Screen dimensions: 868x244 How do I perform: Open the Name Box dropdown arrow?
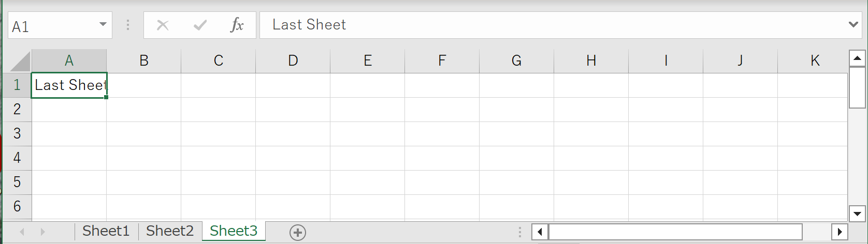click(x=103, y=25)
